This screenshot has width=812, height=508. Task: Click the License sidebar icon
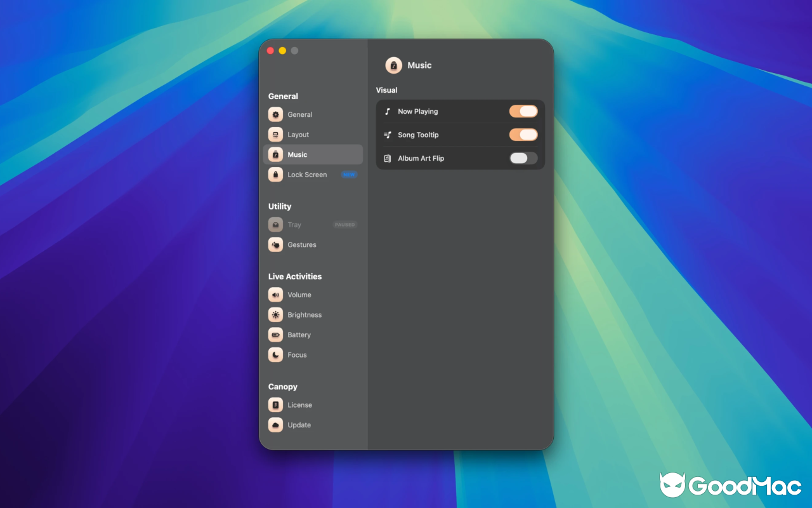(x=275, y=405)
